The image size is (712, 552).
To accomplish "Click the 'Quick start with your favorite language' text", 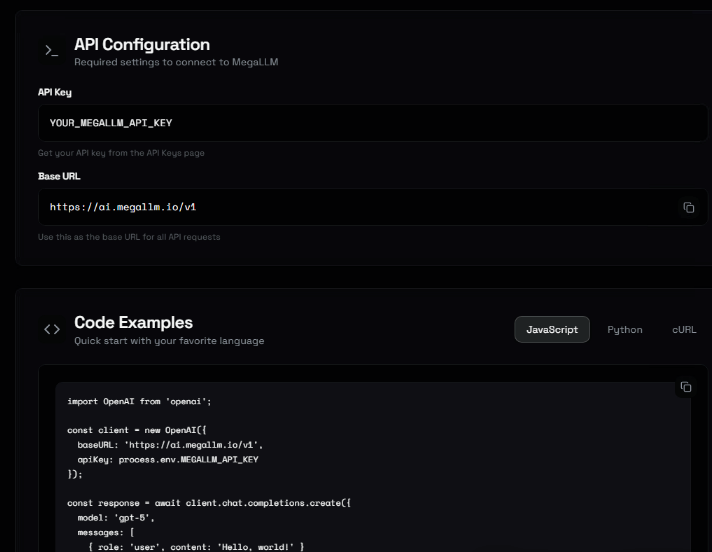I will point(169,341).
